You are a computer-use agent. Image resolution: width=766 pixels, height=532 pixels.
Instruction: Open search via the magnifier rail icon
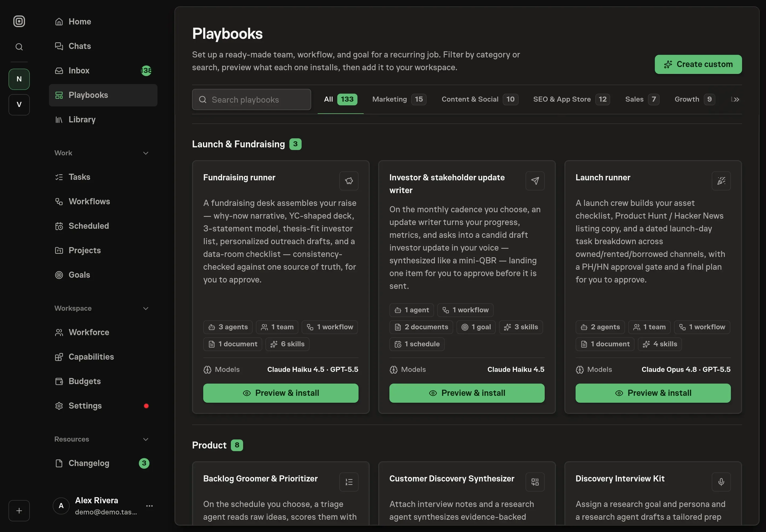(x=19, y=47)
